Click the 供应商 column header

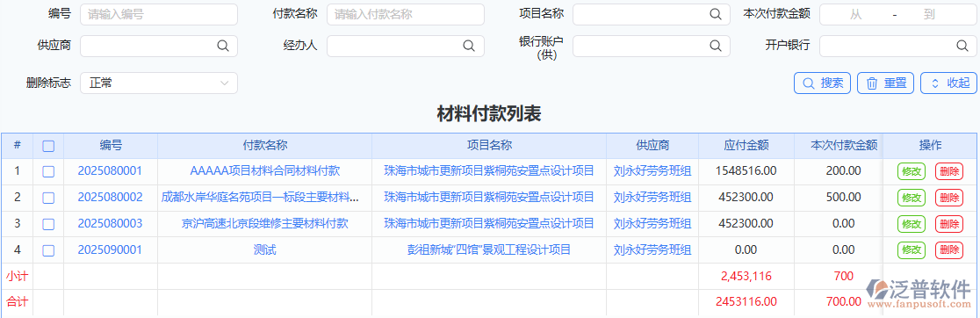tap(652, 146)
